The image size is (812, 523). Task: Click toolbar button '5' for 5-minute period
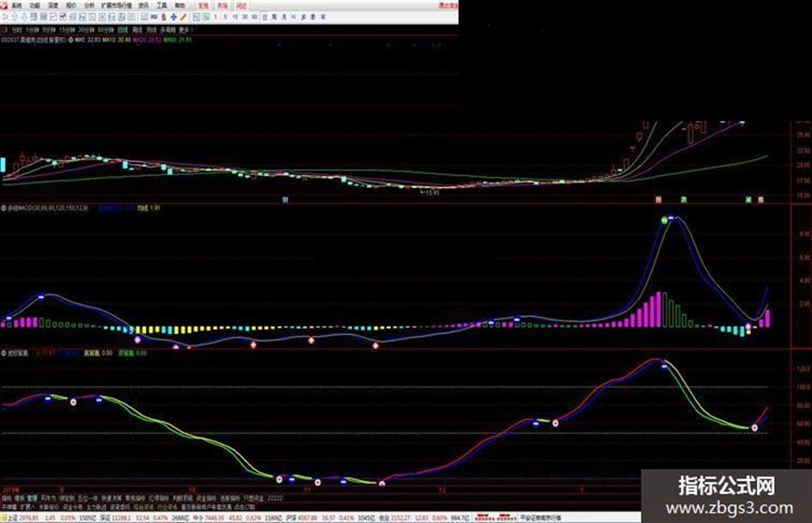(x=225, y=17)
